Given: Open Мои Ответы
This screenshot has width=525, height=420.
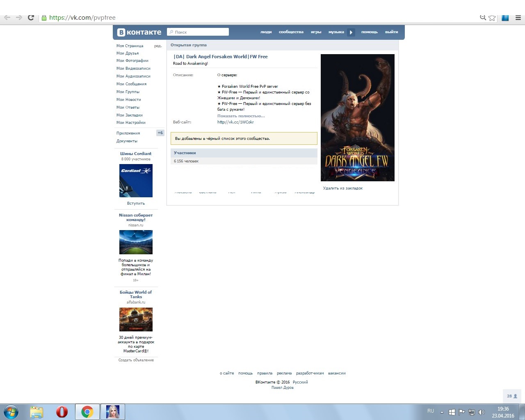Looking at the screenshot, I should pos(128,107).
